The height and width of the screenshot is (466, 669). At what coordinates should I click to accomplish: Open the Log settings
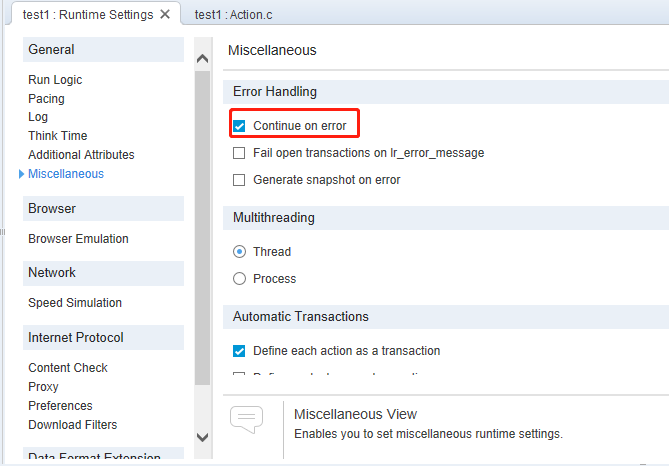click(x=38, y=117)
